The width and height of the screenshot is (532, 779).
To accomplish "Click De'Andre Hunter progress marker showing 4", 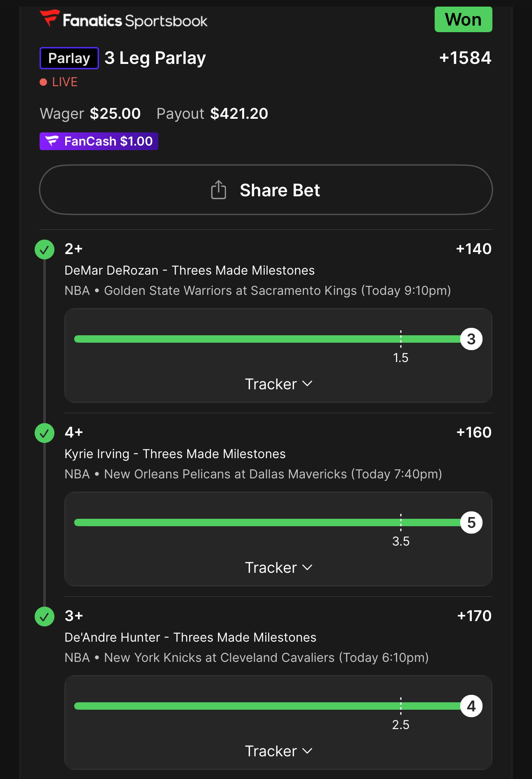I will [471, 706].
